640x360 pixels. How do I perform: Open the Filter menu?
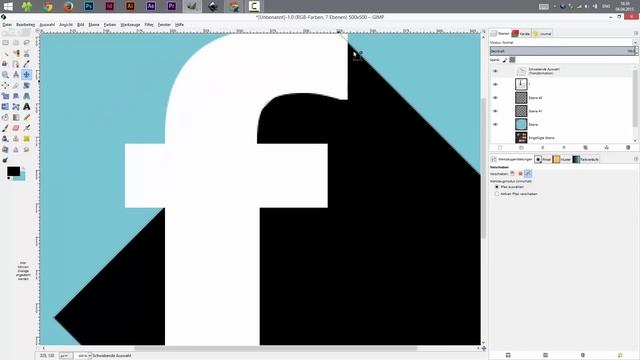tap(149, 25)
